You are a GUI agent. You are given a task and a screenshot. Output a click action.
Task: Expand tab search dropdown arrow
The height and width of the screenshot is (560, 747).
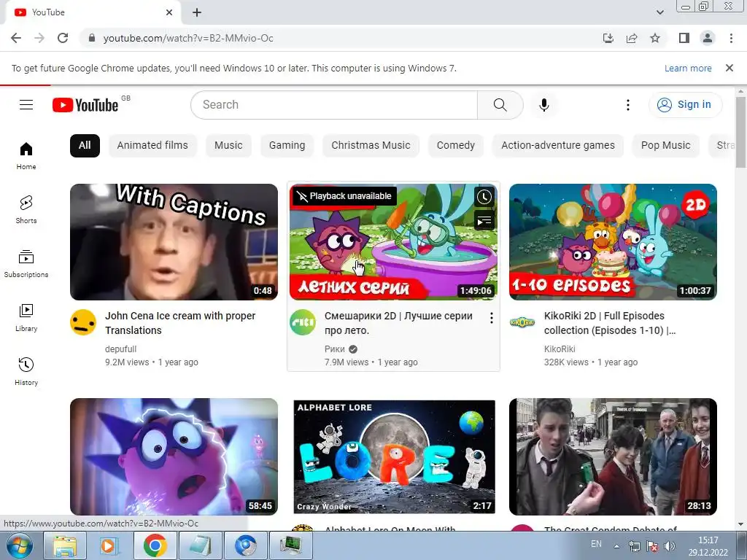tap(659, 12)
